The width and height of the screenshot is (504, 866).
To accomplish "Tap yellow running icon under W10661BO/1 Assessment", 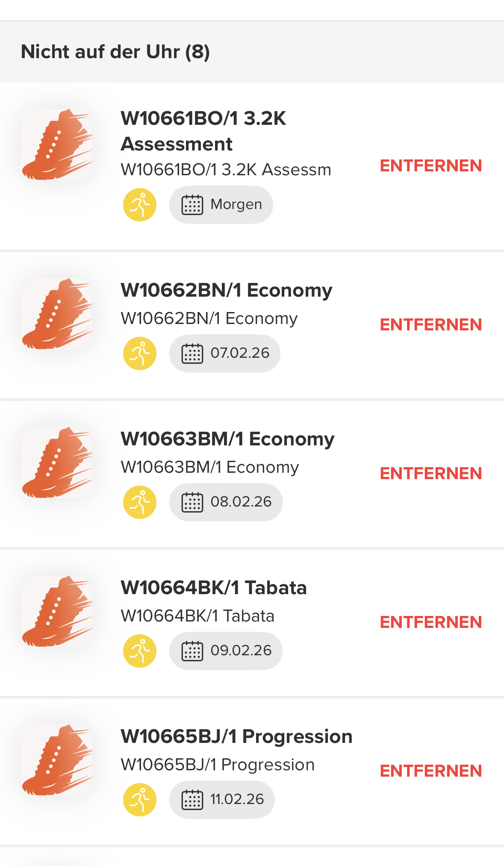I will [140, 205].
